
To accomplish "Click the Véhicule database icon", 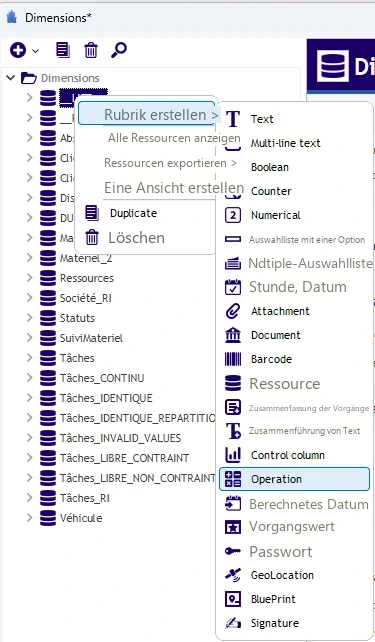I will pyautogui.click(x=48, y=518).
